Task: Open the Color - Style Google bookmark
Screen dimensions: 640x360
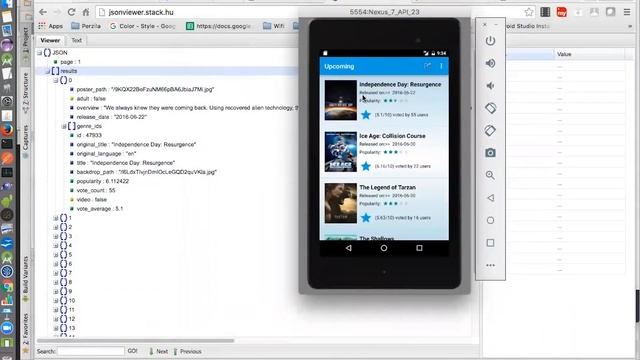Action: (x=142, y=26)
